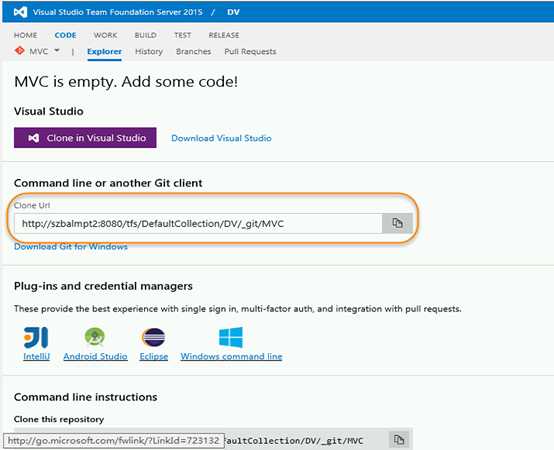The image size is (554, 450).
Task: Open the BUILD menu
Action: (x=145, y=35)
